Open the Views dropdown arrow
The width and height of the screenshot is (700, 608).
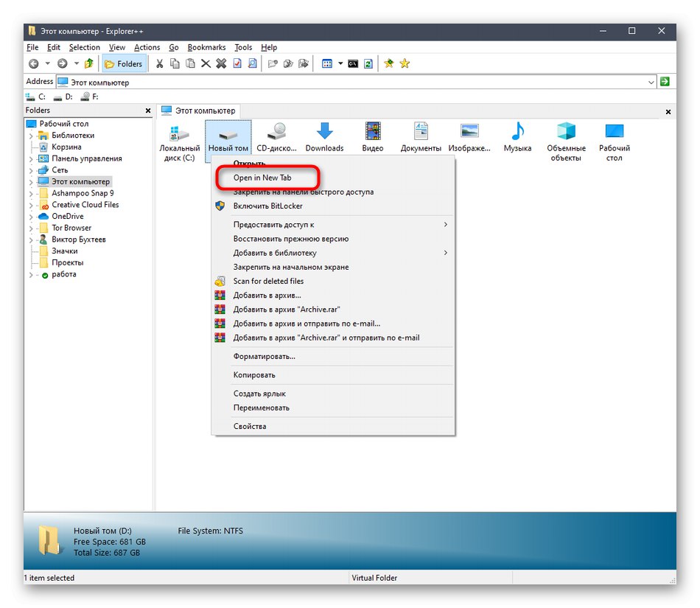340,64
